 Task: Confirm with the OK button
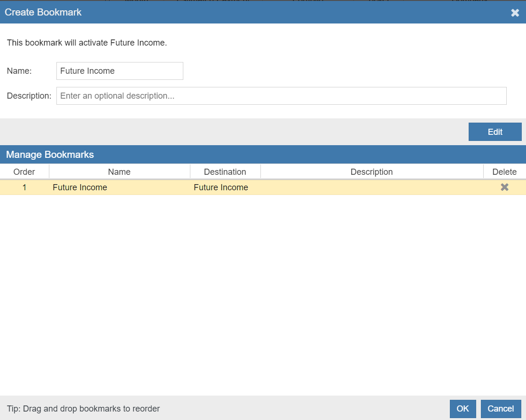coord(463,409)
